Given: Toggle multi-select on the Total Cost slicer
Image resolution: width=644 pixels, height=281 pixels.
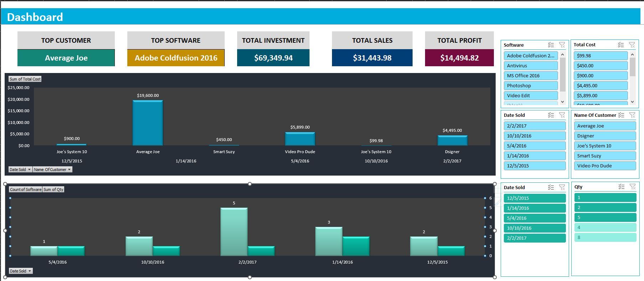Looking at the screenshot, I should (621, 45).
